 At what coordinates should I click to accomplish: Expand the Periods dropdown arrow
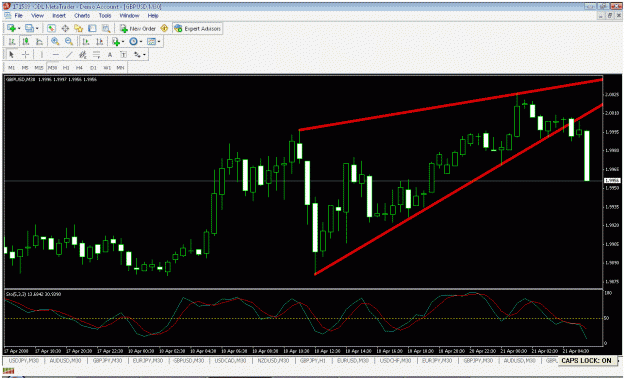coord(141,42)
